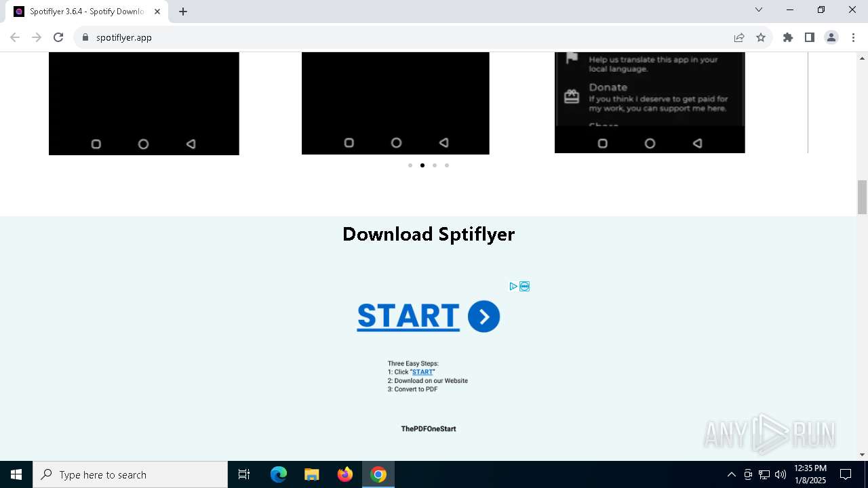Open Chrome three-dot menu
Viewport: 868px width, 488px height.
coord(853,37)
